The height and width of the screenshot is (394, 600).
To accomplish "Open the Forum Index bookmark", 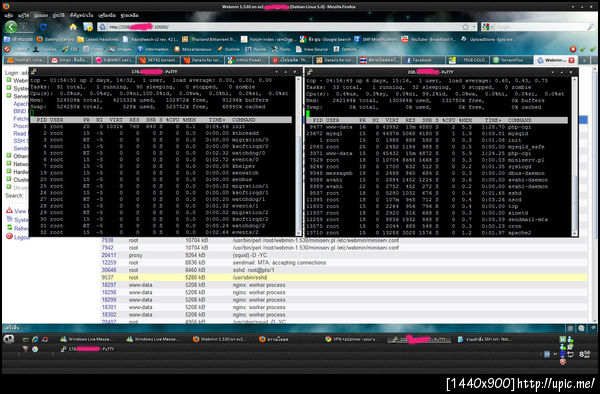I will pyautogui.click(x=268, y=39).
